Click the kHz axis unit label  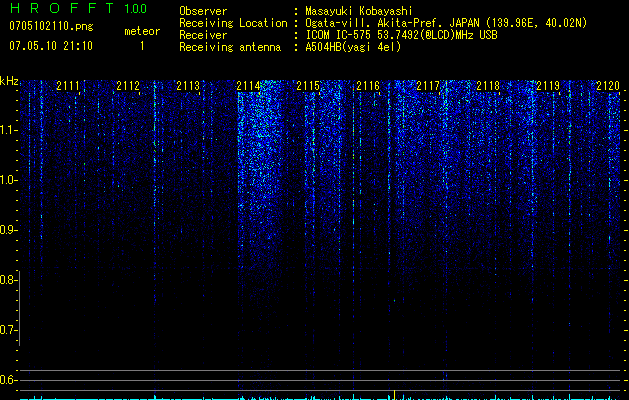point(9,81)
